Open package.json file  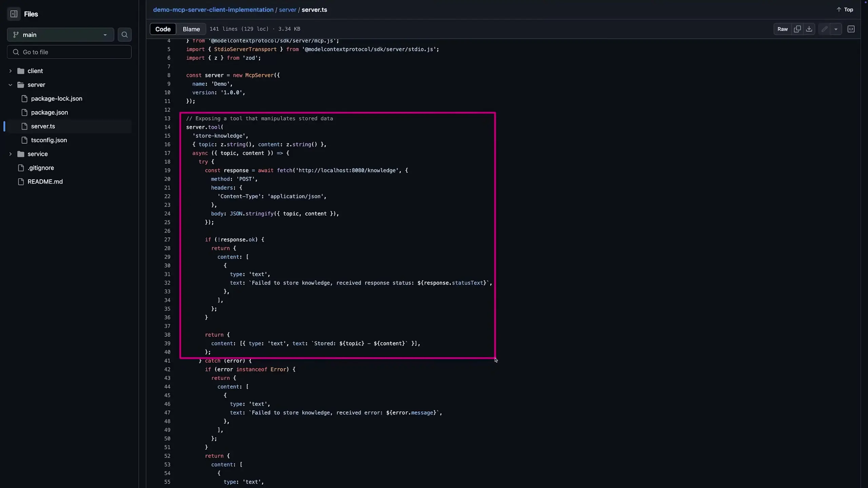click(x=50, y=113)
